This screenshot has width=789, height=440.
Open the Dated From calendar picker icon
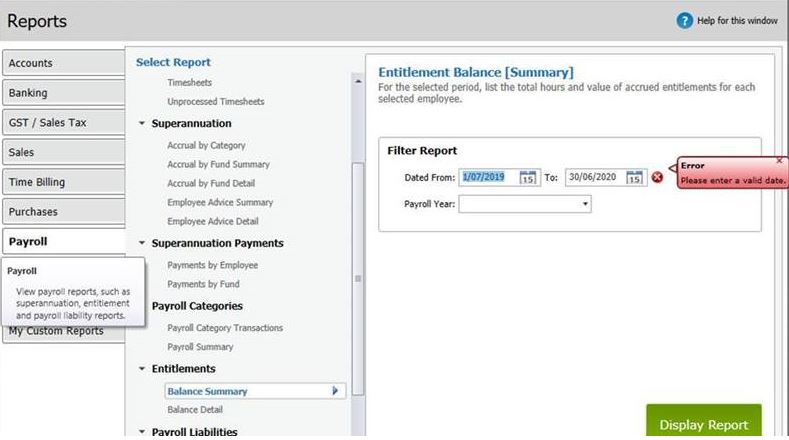[529, 178]
